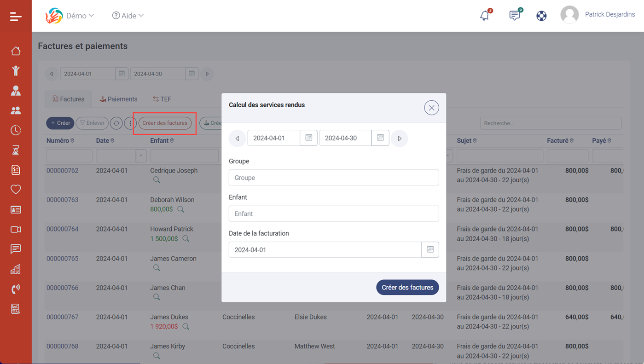Refresh the invoice list with the circular arrows button

116,123
